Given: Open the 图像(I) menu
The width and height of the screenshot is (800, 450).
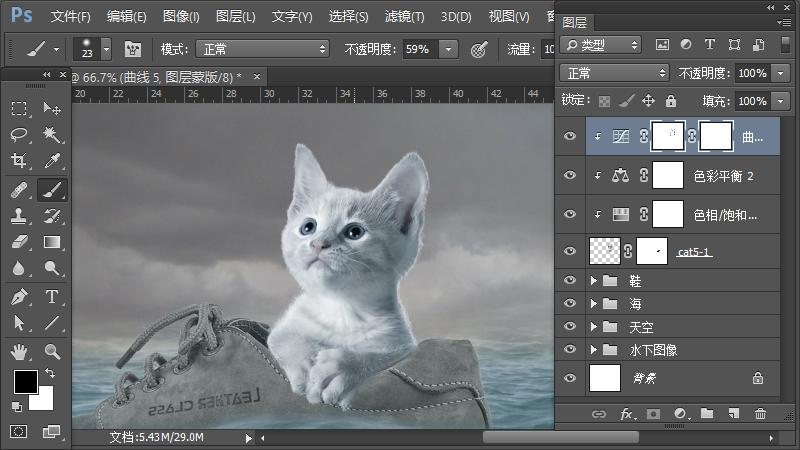Looking at the screenshot, I should point(181,16).
